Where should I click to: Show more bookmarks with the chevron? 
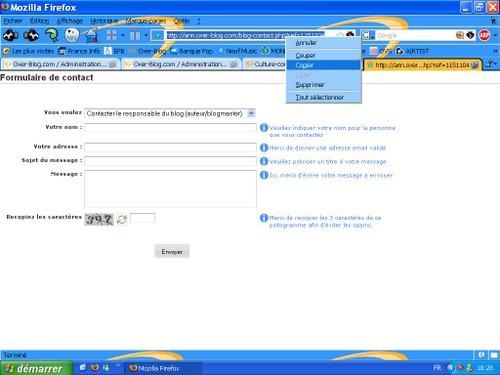(495, 51)
